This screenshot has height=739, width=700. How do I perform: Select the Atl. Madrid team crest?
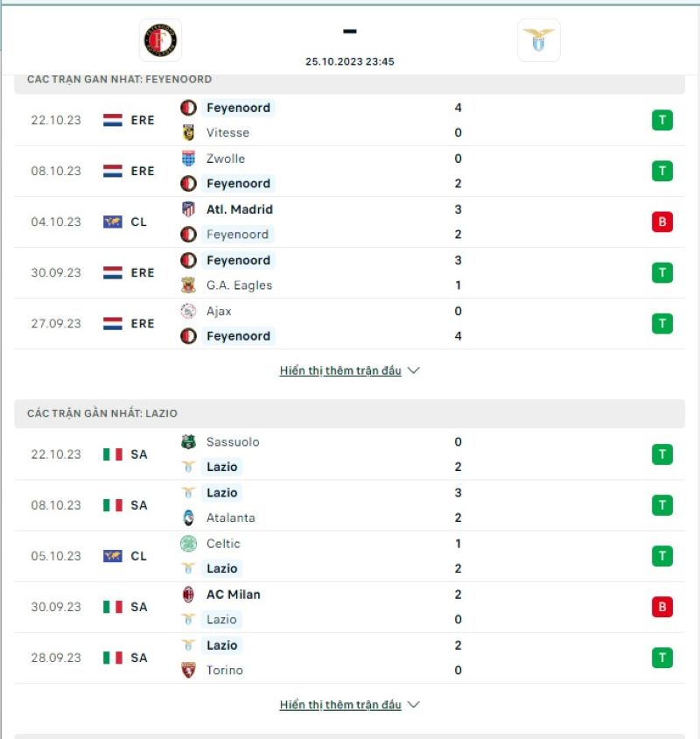click(x=188, y=209)
